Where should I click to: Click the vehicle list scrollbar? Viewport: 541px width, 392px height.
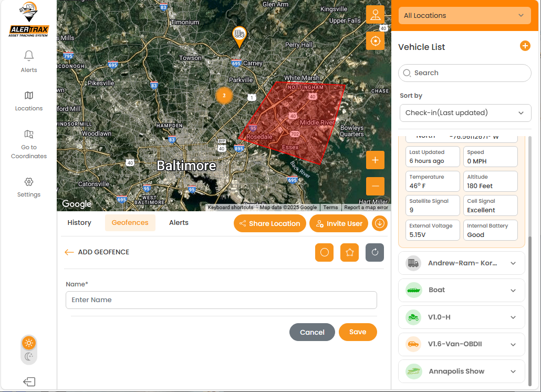(x=530, y=311)
